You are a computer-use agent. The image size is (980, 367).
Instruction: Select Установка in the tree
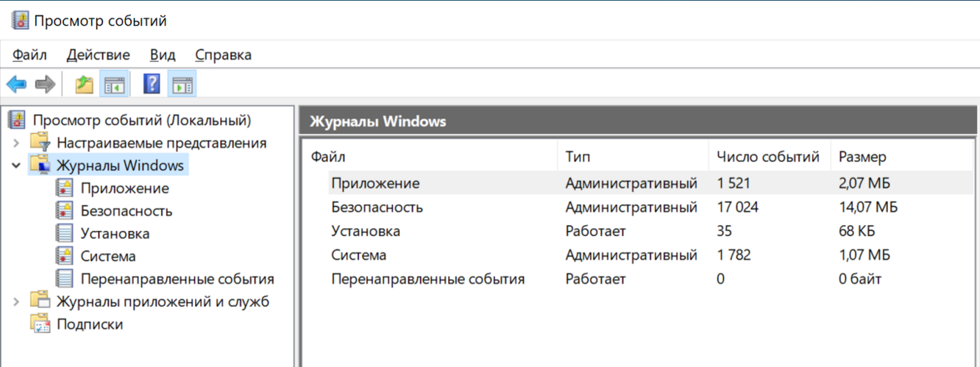pos(115,234)
